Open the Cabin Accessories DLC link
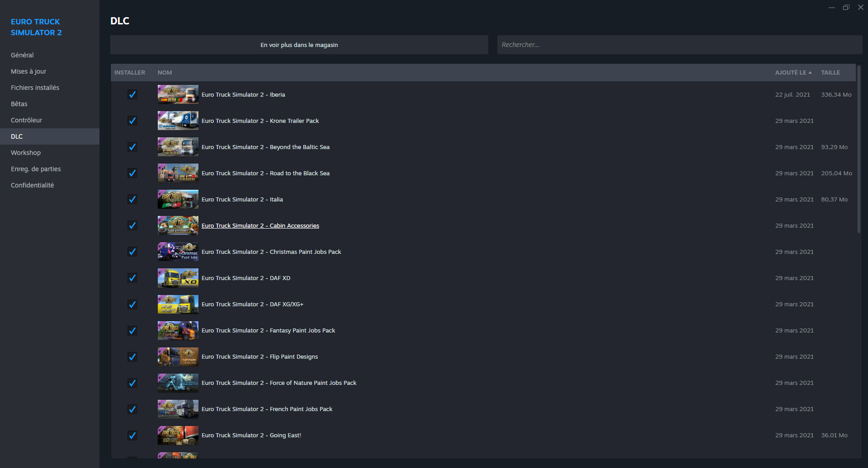The height and width of the screenshot is (468, 868). (x=260, y=225)
